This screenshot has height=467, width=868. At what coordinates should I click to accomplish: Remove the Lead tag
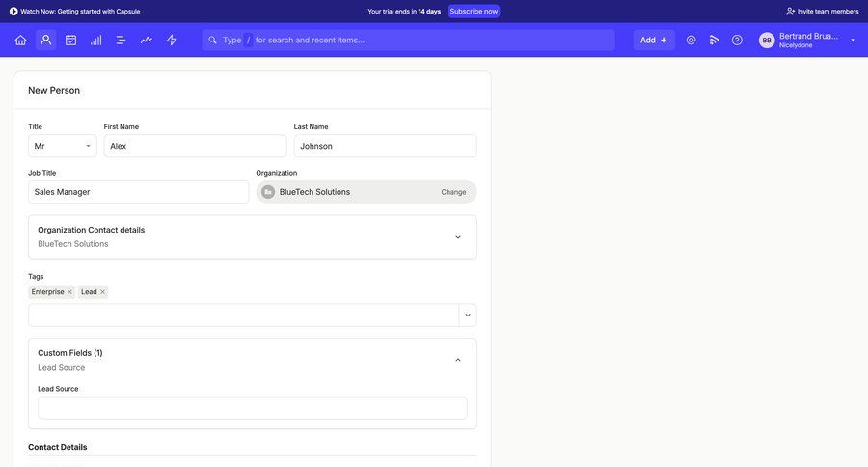[x=102, y=292]
